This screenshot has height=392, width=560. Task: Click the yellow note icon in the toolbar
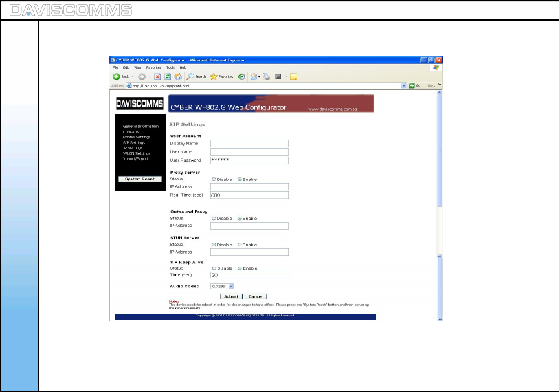(293, 76)
